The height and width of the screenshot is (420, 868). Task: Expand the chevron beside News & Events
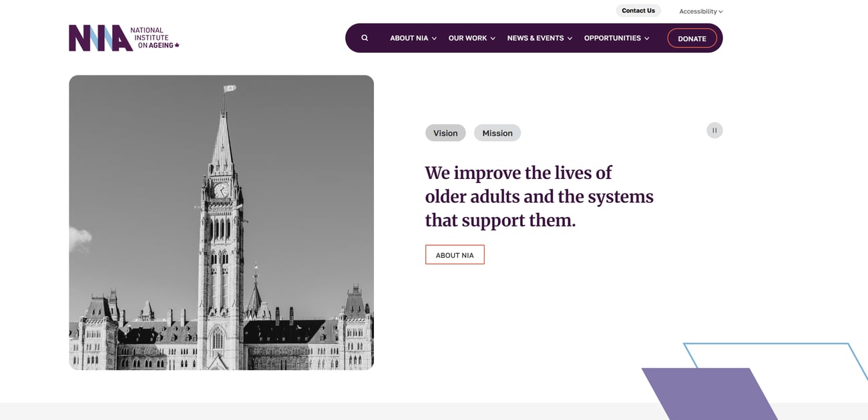(570, 39)
